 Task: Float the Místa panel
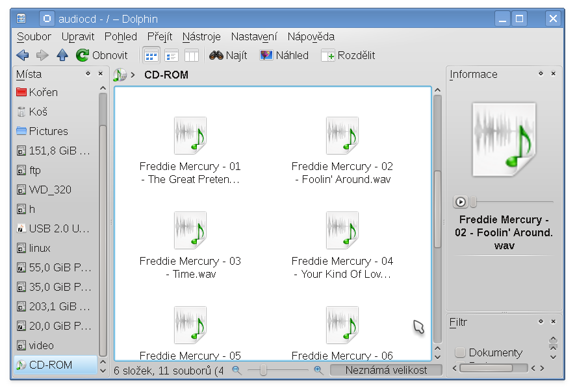pyautogui.click(x=88, y=73)
